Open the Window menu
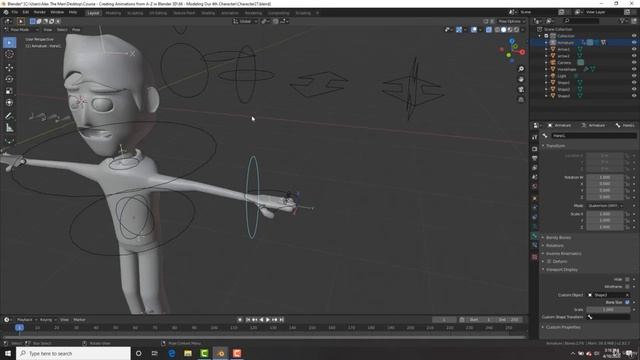Screen dimensions: 640x360 coord(57,12)
